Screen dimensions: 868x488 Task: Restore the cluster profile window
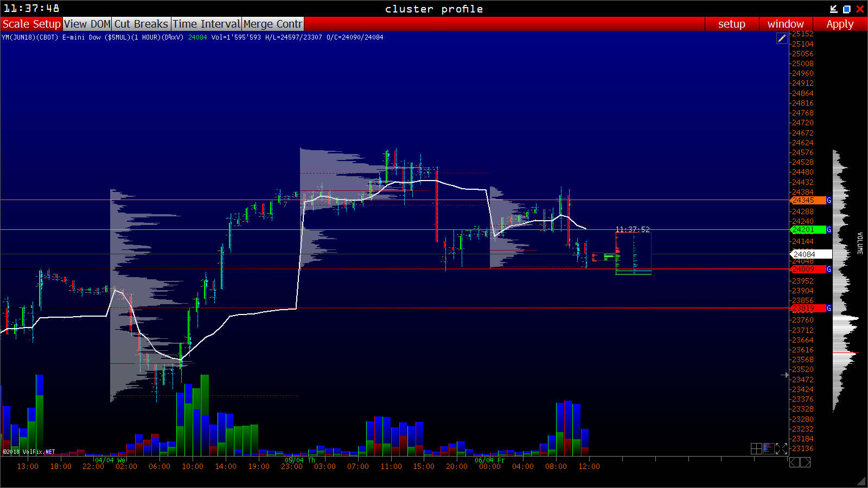click(x=847, y=9)
